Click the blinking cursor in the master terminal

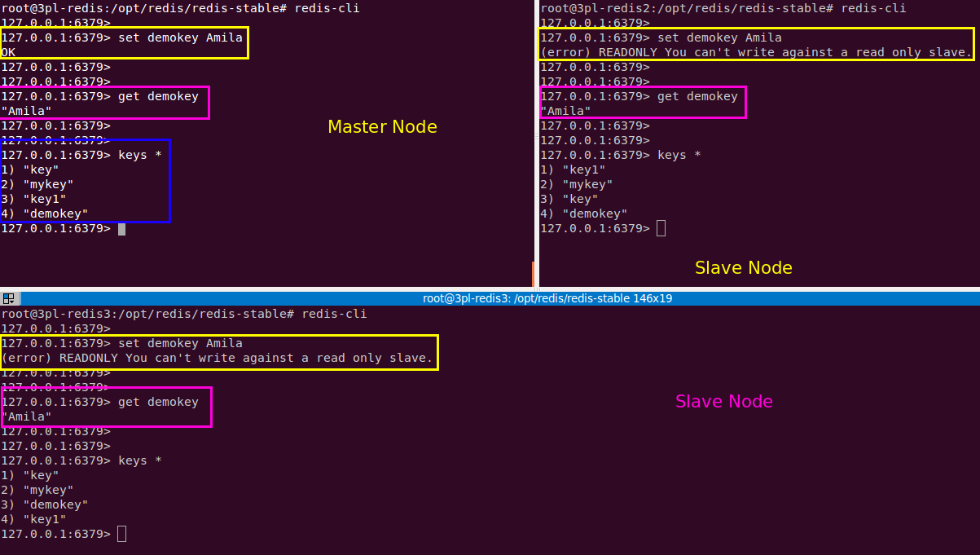(x=121, y=228)
